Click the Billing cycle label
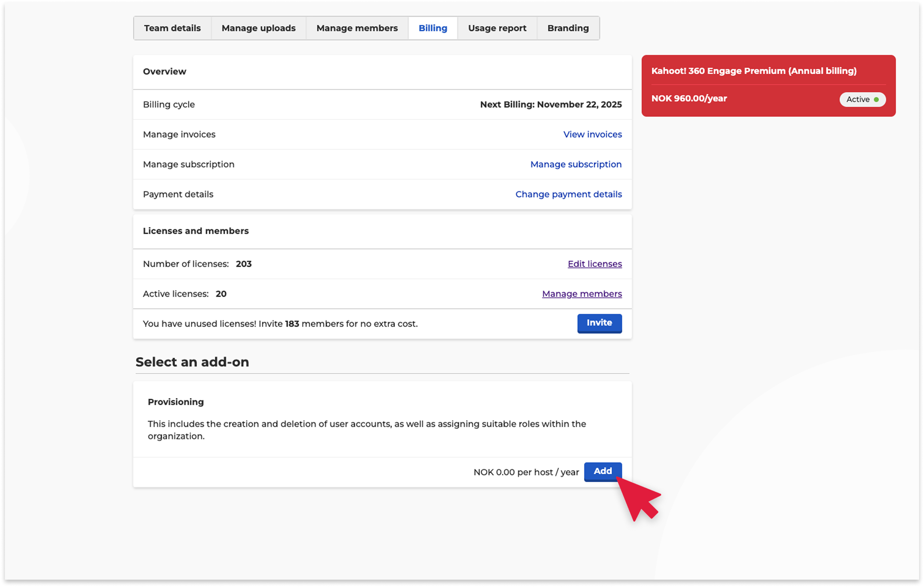Screen dimensions: 924x587 coord(169,104)
